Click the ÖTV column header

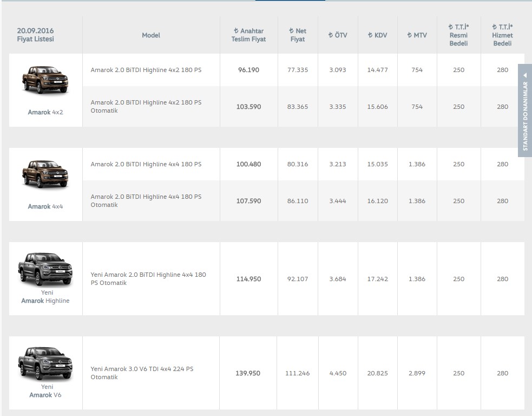(338, 35)
